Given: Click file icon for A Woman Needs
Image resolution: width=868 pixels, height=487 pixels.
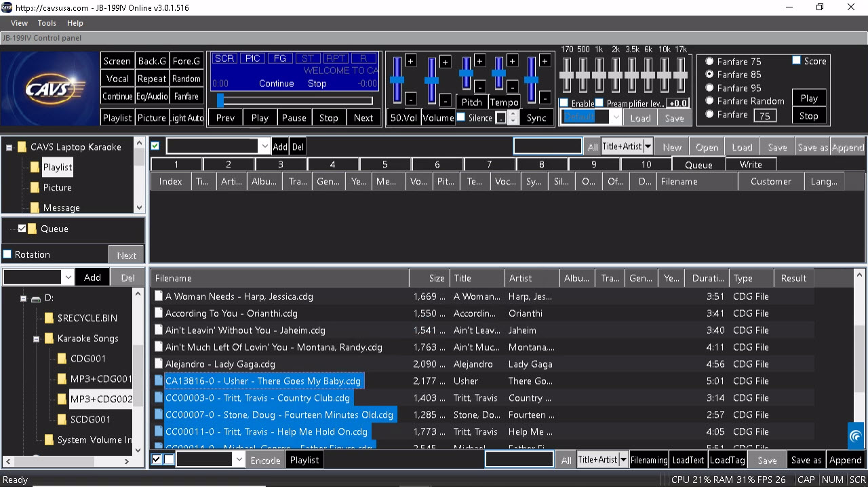Looking at the screenshot, I should click(159, 296).
